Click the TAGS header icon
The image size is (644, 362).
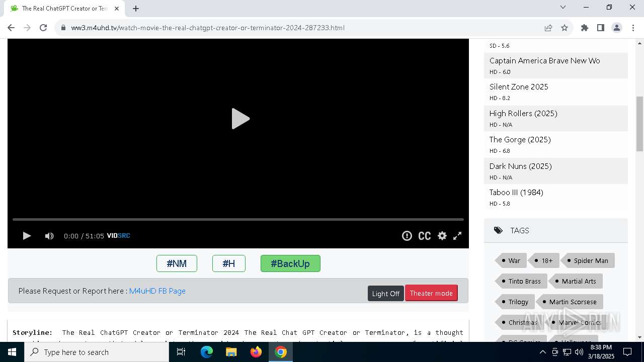click(x=498, y=230)
